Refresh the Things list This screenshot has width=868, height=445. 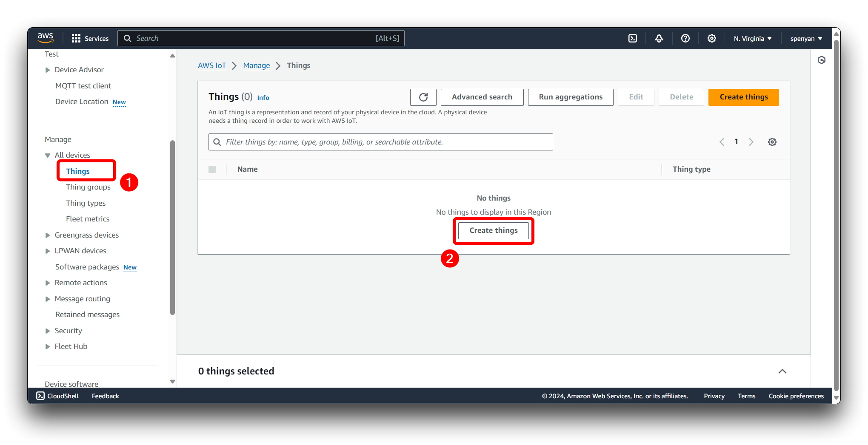tap(423, 97)
